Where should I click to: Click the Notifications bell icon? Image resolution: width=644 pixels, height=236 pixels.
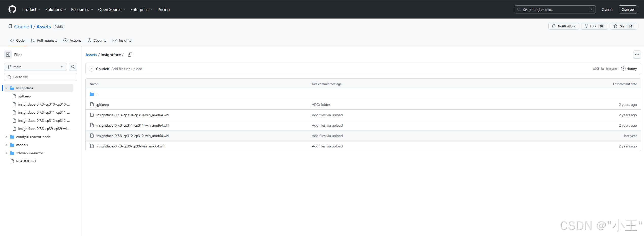point(554,26)
